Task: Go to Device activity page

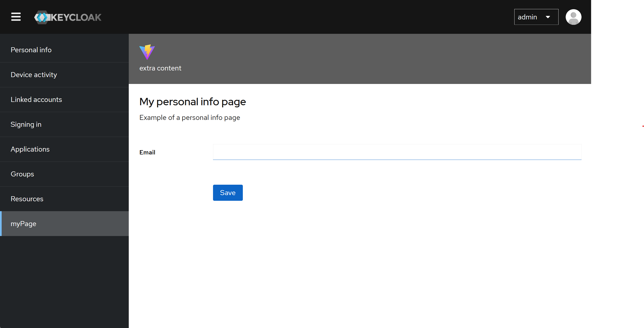Action: tap(34, 75)
